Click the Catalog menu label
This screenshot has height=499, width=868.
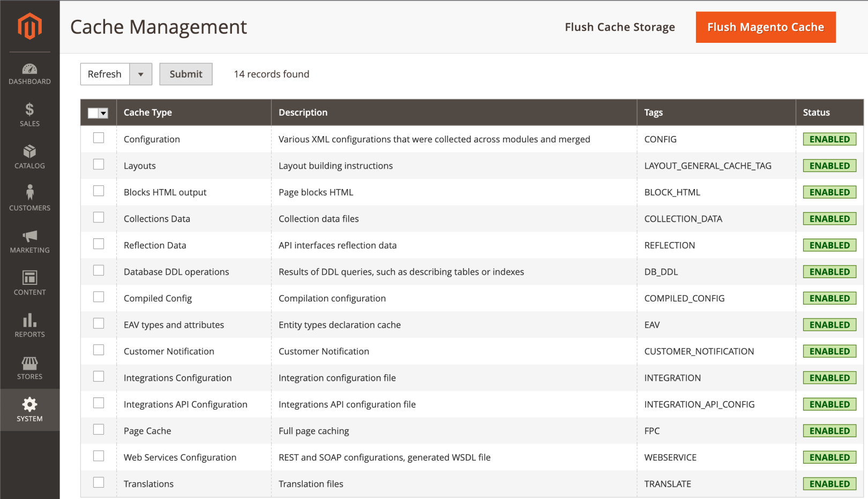(x=29, y=166)
